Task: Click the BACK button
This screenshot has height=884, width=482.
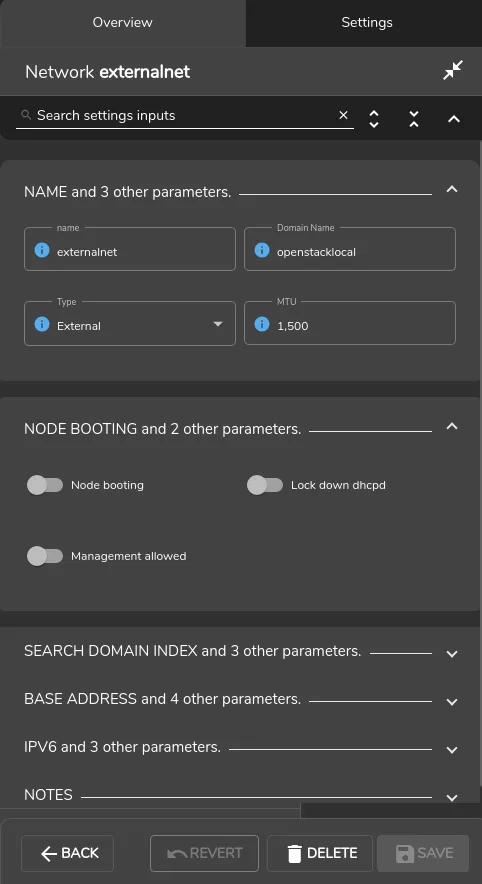Action: click(x=67, y=853)
